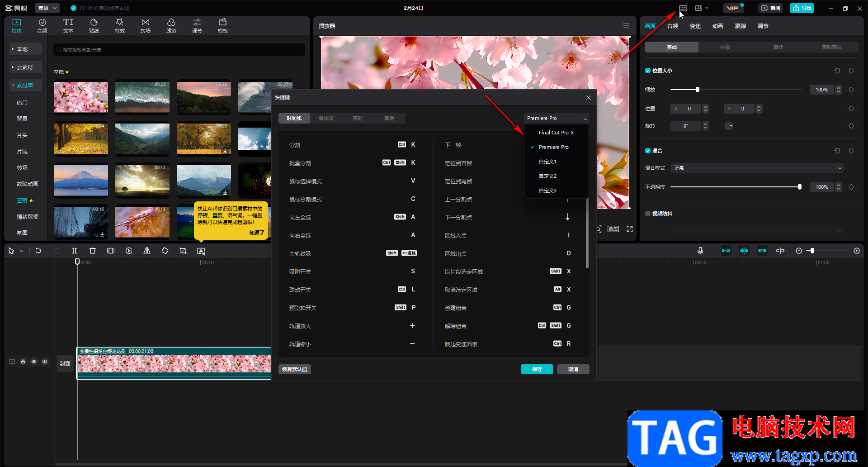868x467 pixels.
Task: Click the 不透明度 opacity slider handle
Action: [x=800, y=187]
